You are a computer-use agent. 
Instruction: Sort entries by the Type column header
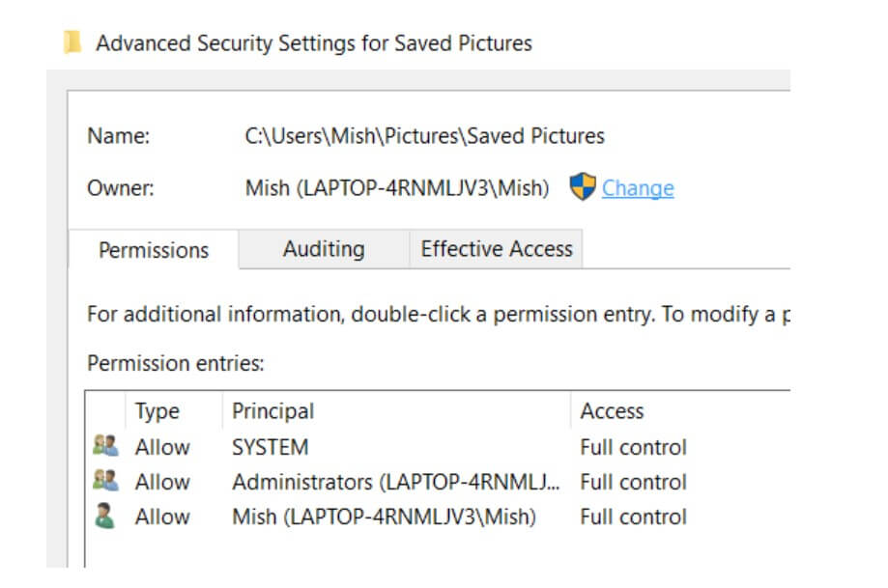(158, 411)
